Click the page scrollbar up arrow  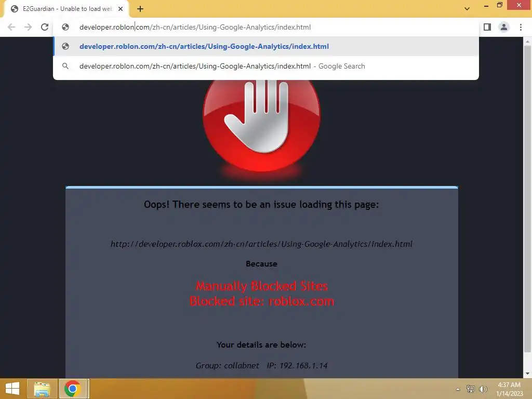(527, 42)
